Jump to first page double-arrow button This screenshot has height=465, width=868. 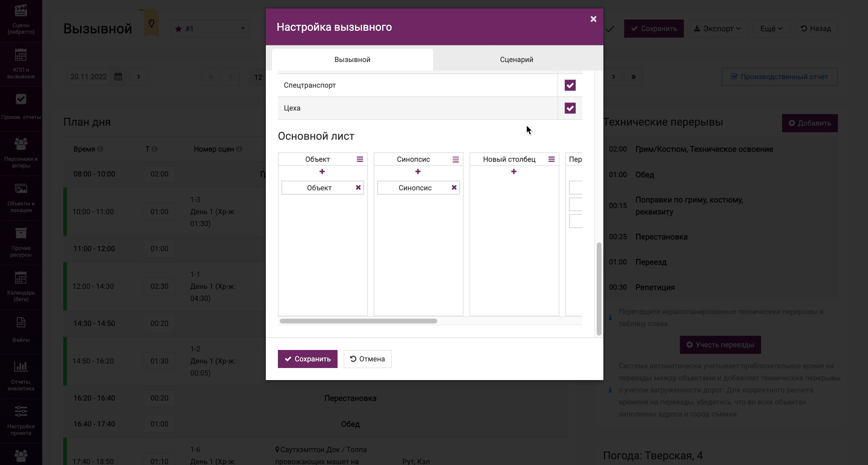tap(211, 77)
